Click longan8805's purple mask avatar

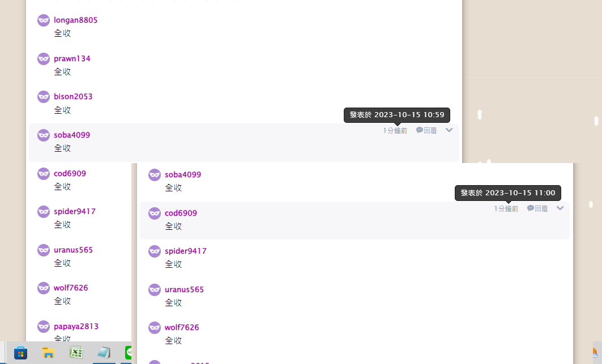44,20
